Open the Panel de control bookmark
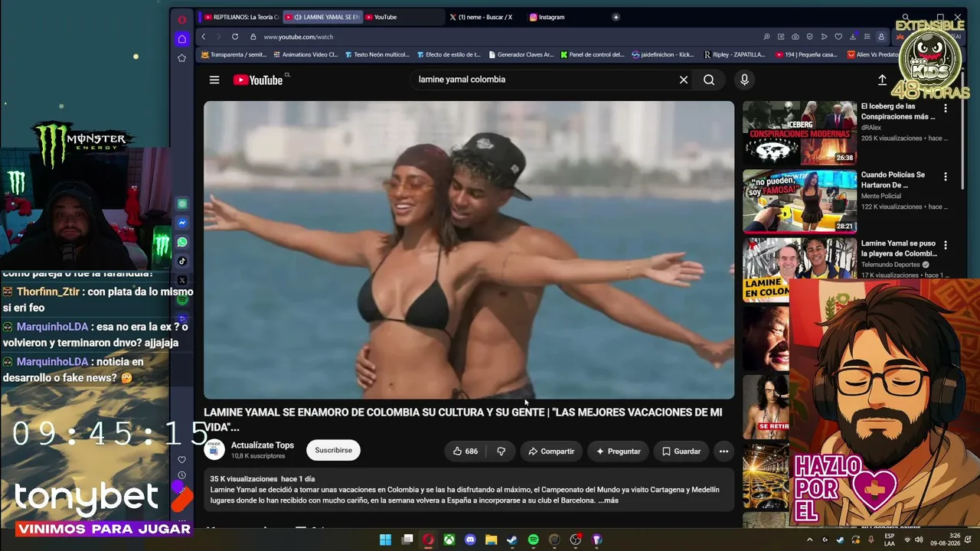The height and width of the screenshot is (551, 980). [592, 55]
